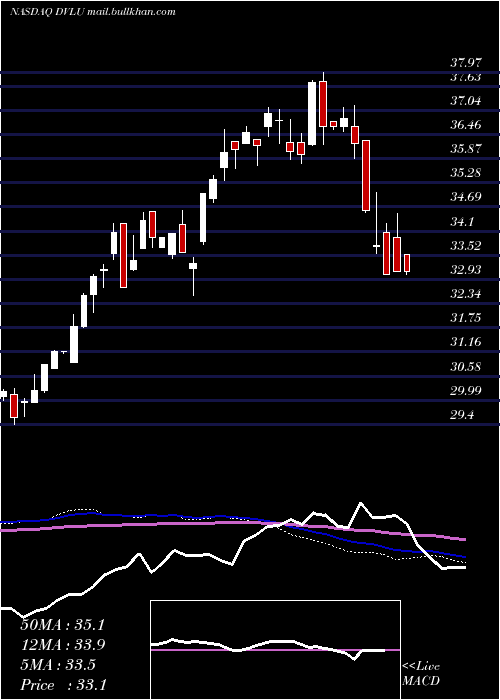Select the 29.99 price axis label
The height and width of the screenshot is (700, 500).
point(466,391)
